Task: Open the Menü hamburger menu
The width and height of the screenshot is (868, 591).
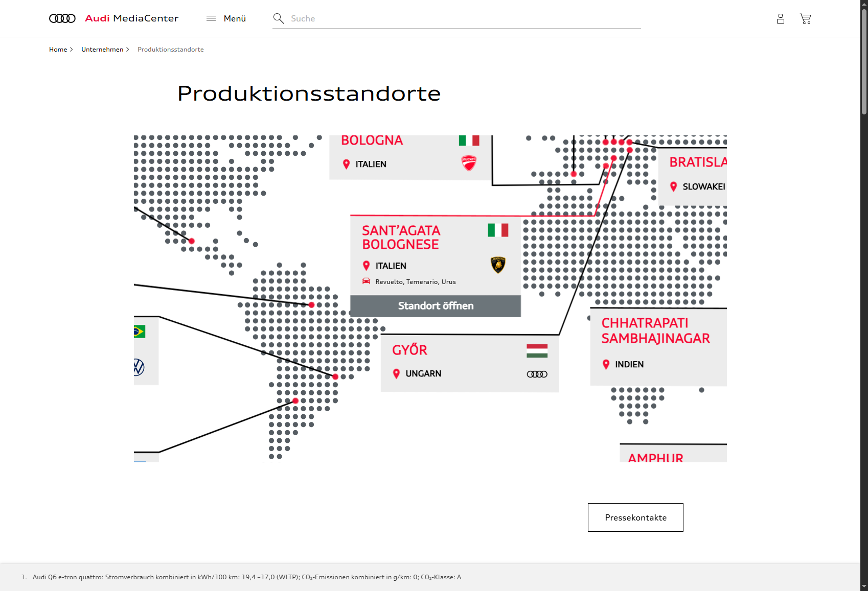Action: (226, 18)
